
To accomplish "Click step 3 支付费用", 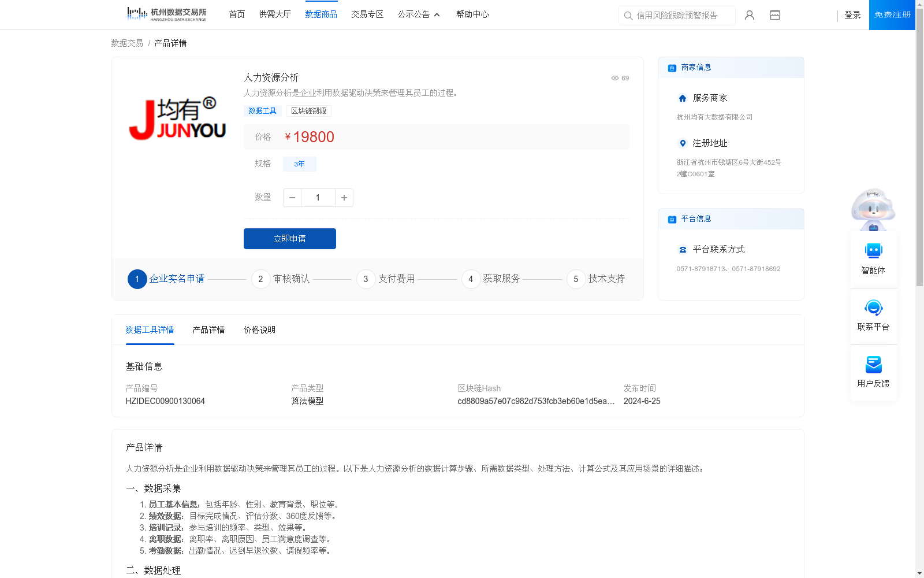I will tap(386, 279).
